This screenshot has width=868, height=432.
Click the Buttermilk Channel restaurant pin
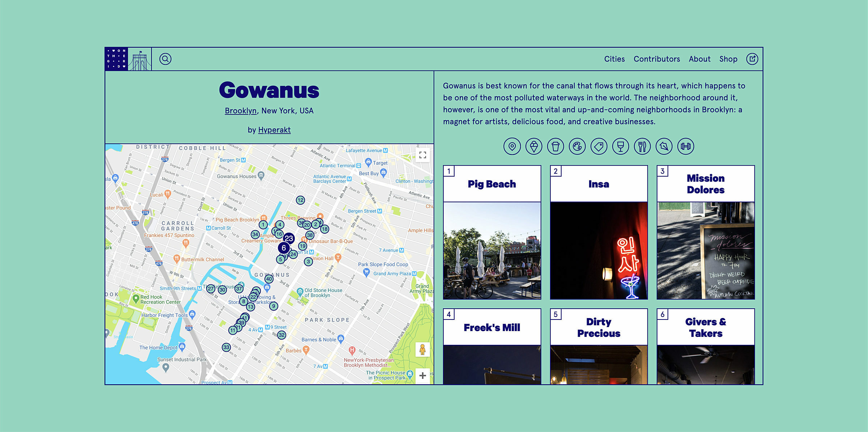pyautogui.click(x=176, y=258)
